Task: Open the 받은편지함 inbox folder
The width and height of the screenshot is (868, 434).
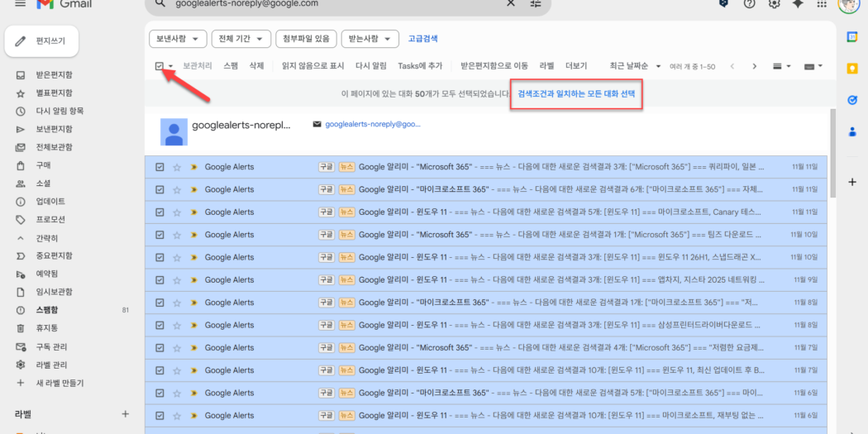Action: 54,75
